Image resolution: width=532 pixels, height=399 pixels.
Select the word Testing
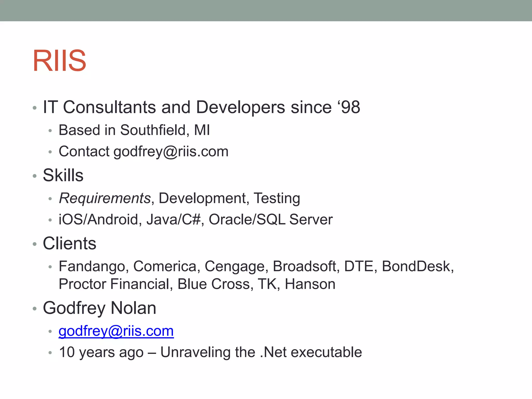click(x=277, y=198)
